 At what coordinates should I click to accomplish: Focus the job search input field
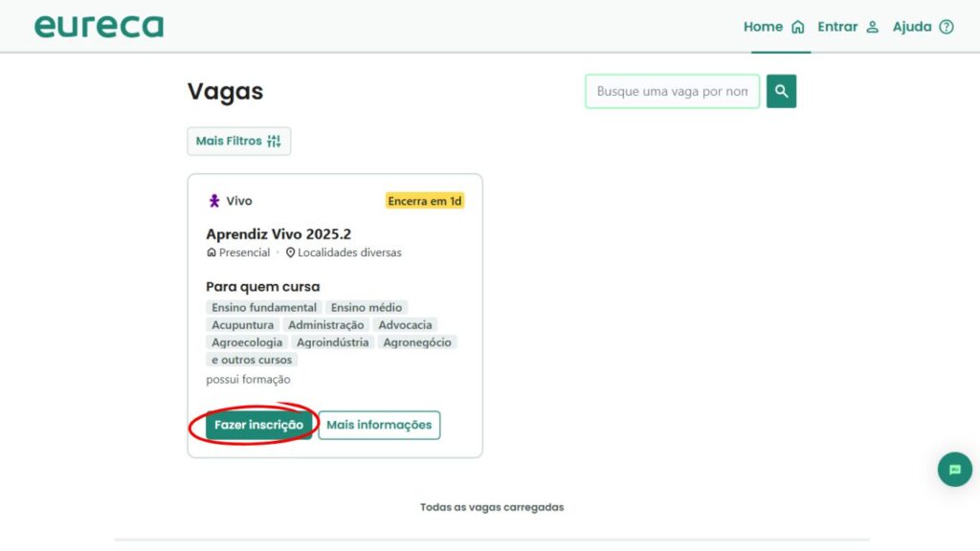(672, 91)
